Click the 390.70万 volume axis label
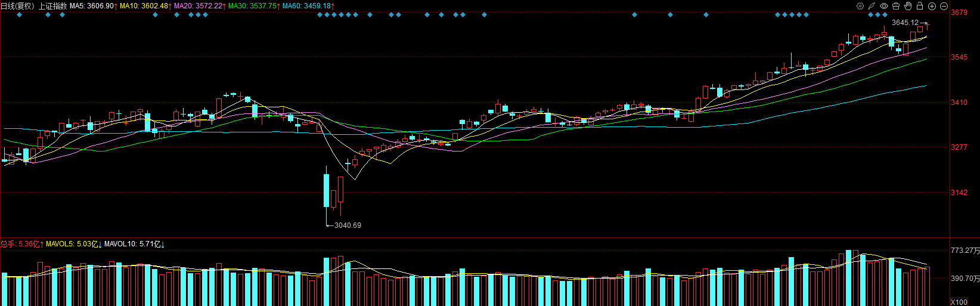Screen dimensions: 980x306 [965, 279]
